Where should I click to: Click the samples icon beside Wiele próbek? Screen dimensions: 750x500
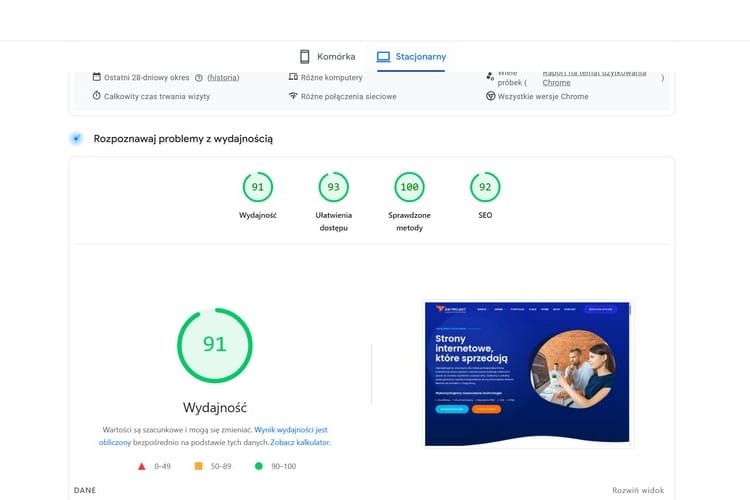[490, 77]
